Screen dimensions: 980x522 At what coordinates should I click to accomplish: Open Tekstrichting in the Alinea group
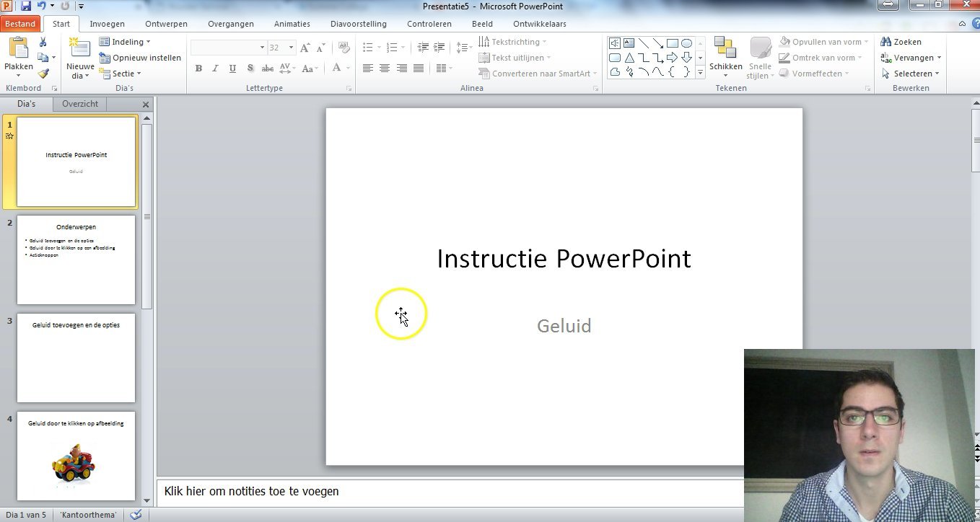[x=512, y=41]
